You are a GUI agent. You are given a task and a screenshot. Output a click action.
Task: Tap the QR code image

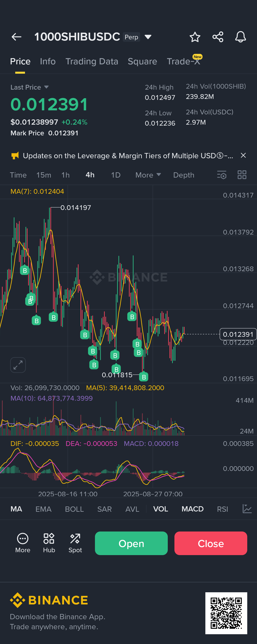[226, 613]
